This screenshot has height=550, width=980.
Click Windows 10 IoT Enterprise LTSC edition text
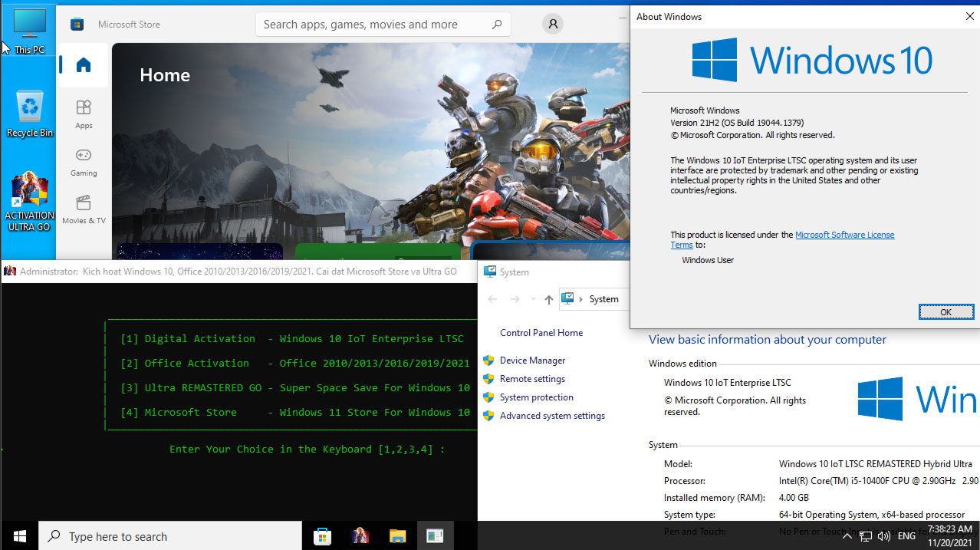pyautogui.click(x=727, y=383)
